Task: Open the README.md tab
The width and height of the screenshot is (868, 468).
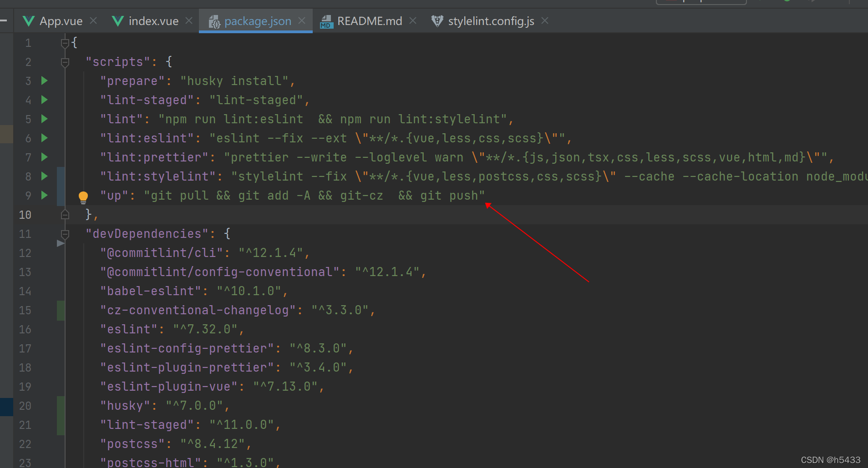Action: pyautogui.click(x=370, y=21)
